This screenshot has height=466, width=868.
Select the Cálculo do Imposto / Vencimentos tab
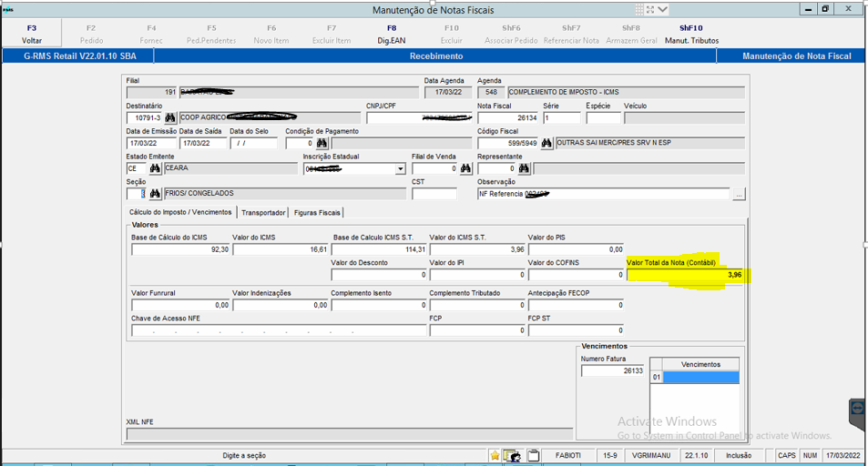tap(180, 212)
